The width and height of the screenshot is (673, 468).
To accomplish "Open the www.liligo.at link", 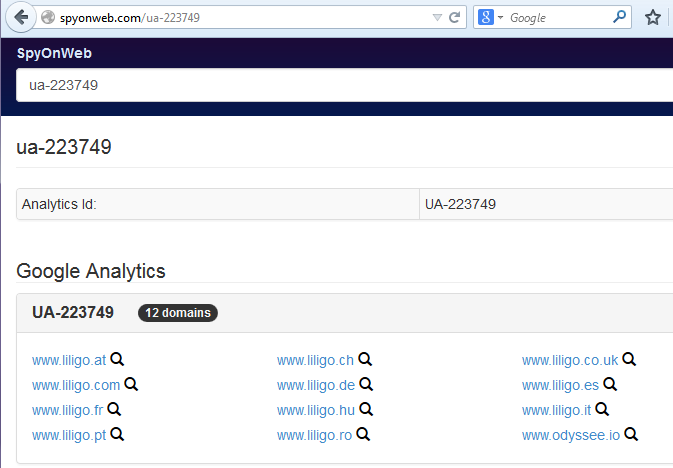I will tap(69, 360).
